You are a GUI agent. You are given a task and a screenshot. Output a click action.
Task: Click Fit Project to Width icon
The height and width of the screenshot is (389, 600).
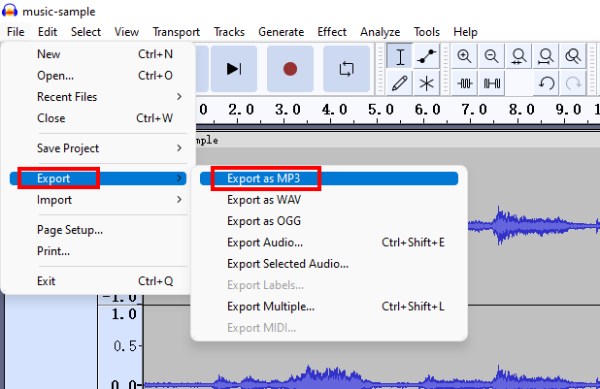pyautogui.click(x=546, y=57)
